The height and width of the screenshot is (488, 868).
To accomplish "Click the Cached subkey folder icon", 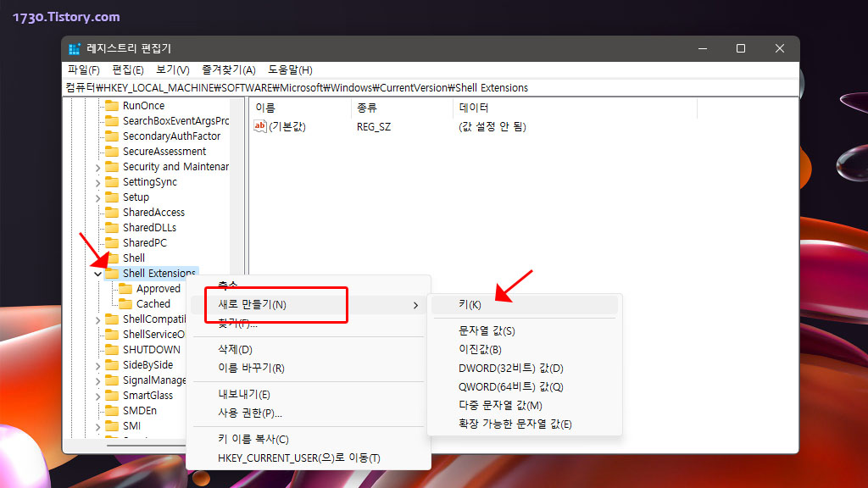I will pyautogui.click(x=125, y=304).
